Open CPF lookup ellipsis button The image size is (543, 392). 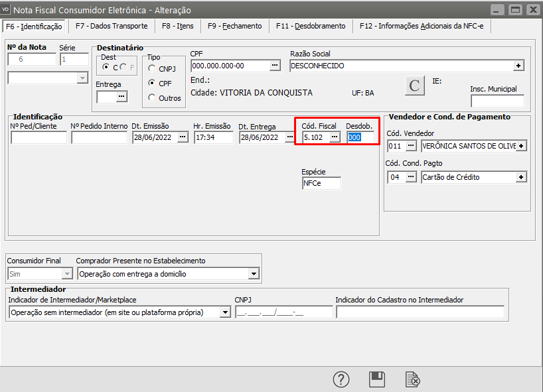[x=275, y=66]
